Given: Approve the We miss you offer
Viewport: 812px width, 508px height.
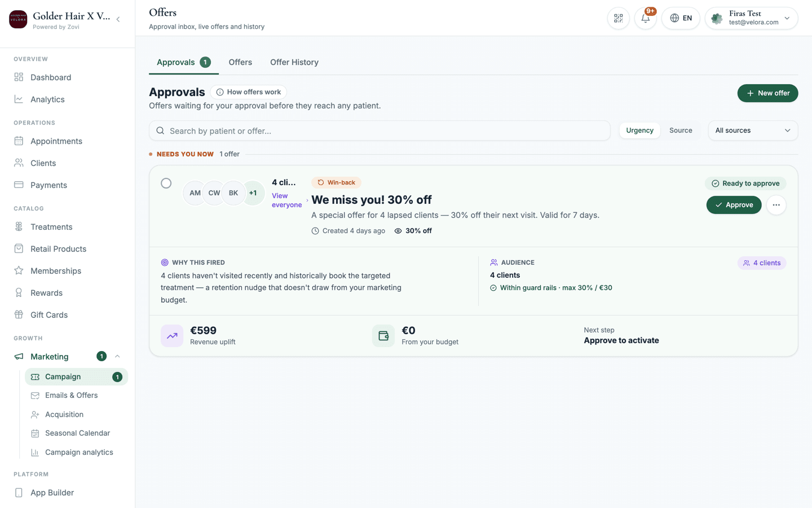Looking at the screenshot, I should coord(734,205).
